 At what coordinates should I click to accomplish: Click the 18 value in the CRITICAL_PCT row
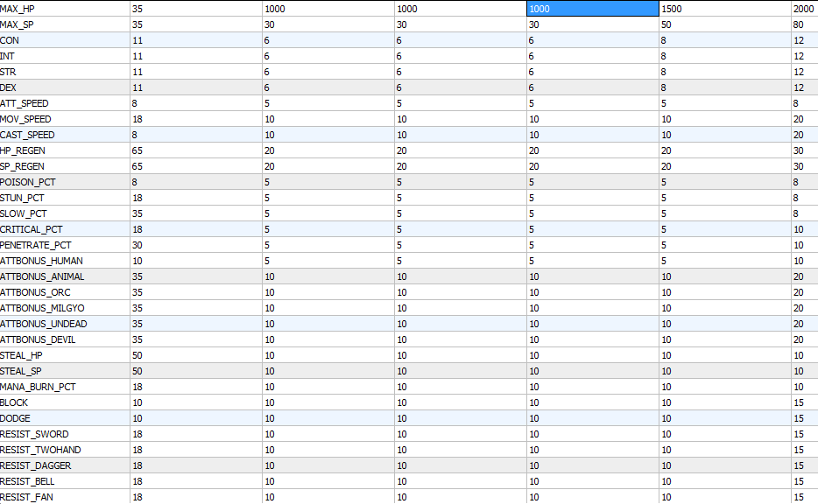tap(138, 229)
